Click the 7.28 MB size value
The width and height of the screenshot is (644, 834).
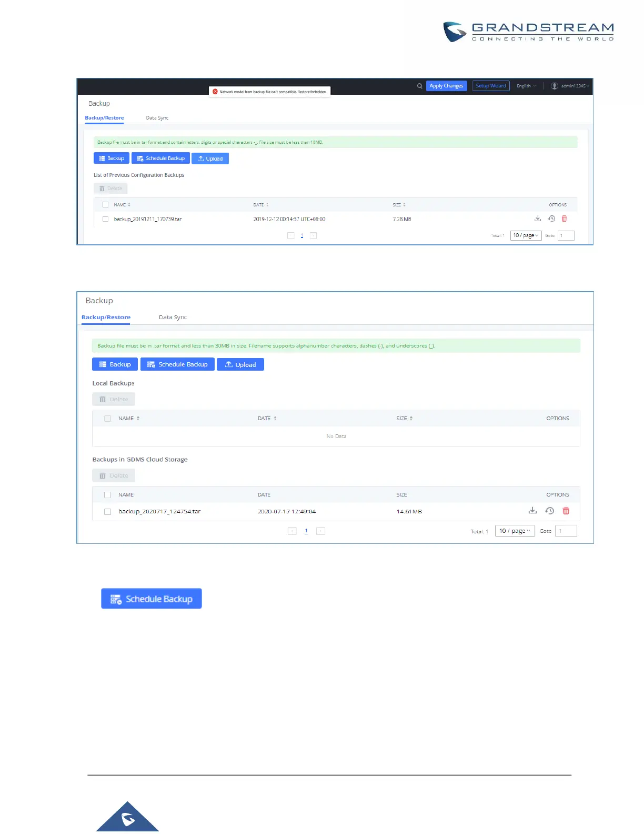(x=402, y=219)
